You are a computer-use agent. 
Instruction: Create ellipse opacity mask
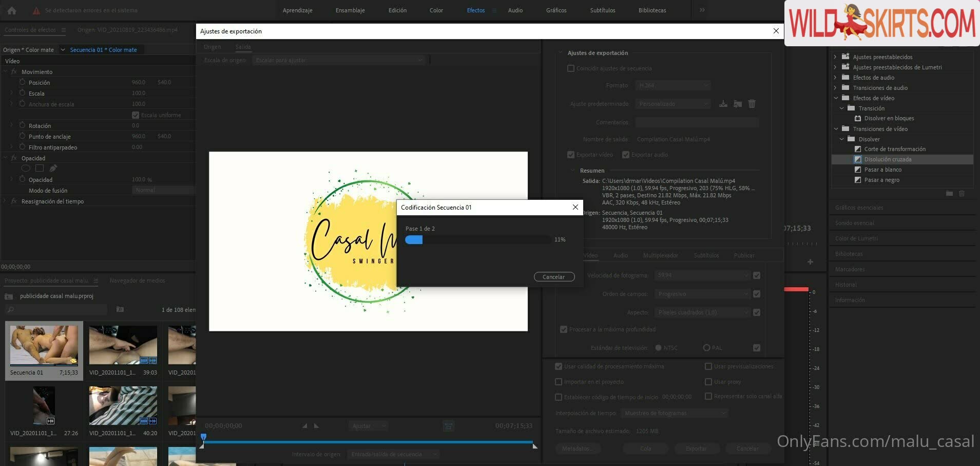pos(26,168)
